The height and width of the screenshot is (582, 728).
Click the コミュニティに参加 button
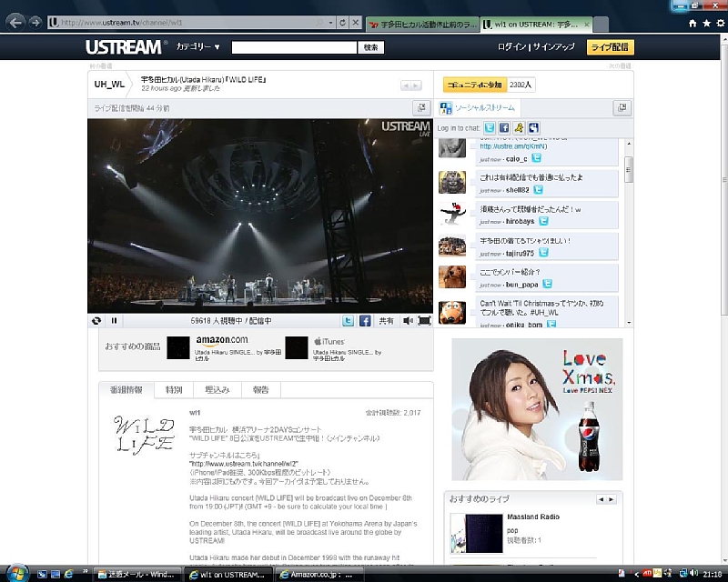point(474,85)
